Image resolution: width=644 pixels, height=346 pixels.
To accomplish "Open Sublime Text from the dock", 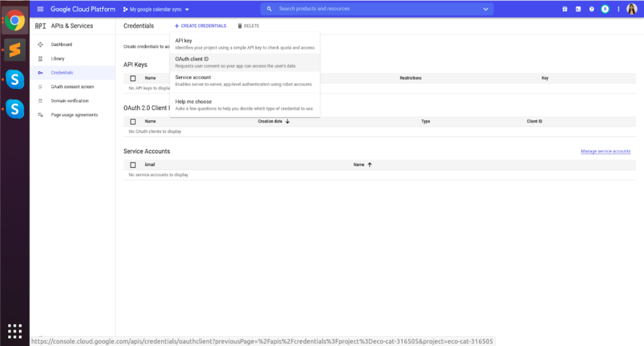I will coord(15,50).
